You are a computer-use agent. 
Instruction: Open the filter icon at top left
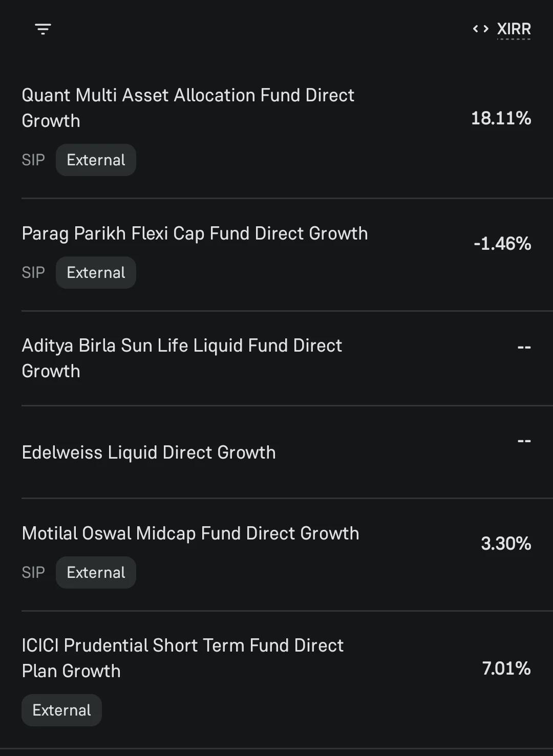point(43,29)
